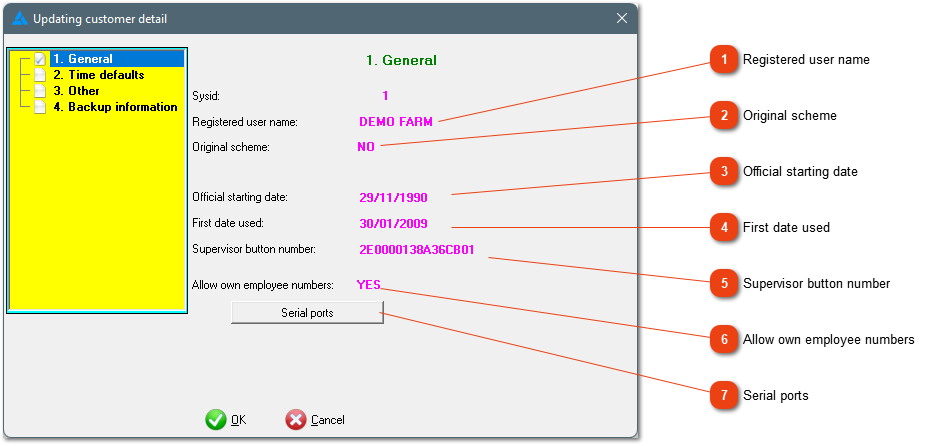Click the 'Updating customer detail' window title
Image resolution: width=931 pixels, height=446 pixels.
(100, 19)
